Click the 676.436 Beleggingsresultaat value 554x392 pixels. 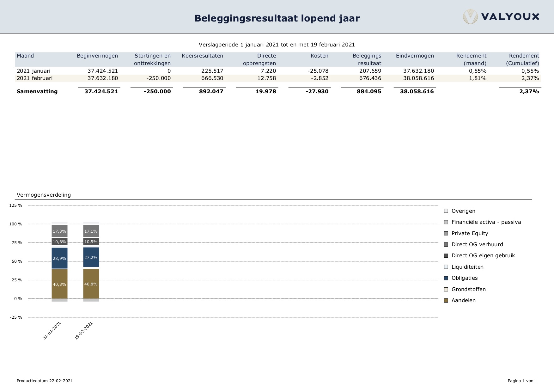point(370,78)
